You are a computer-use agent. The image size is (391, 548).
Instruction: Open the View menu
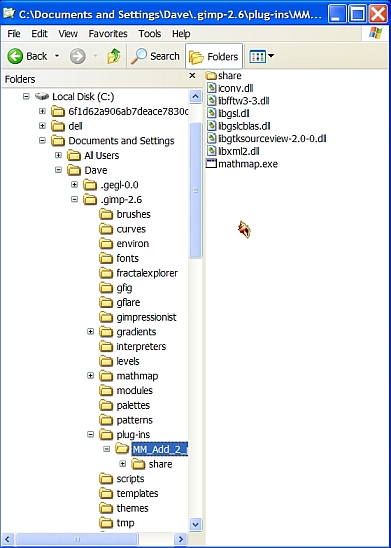68,34
